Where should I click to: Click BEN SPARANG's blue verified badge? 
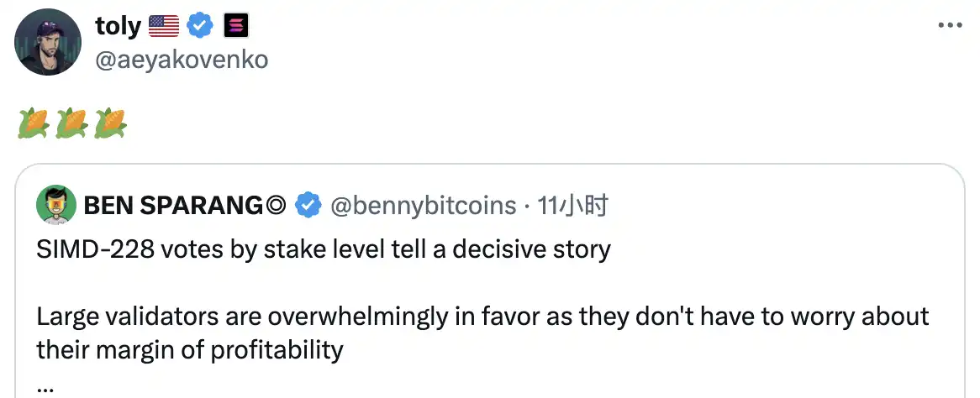(x=309, y=205)
